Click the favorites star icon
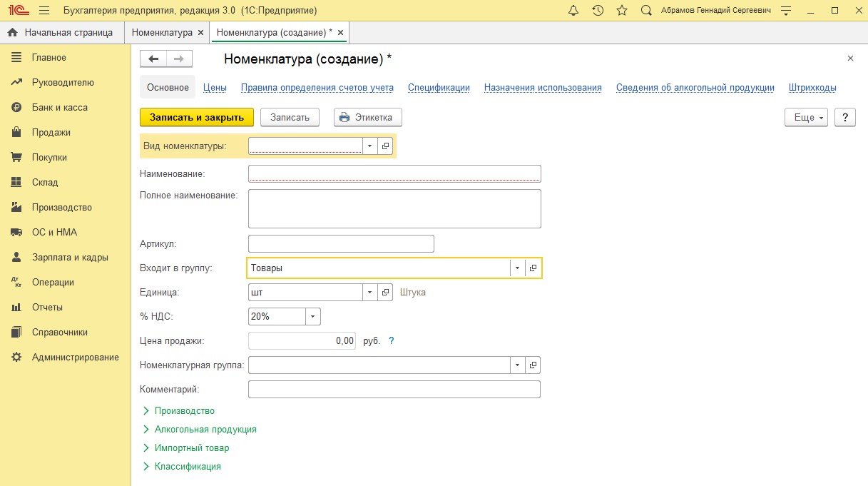 click(622, 11)
